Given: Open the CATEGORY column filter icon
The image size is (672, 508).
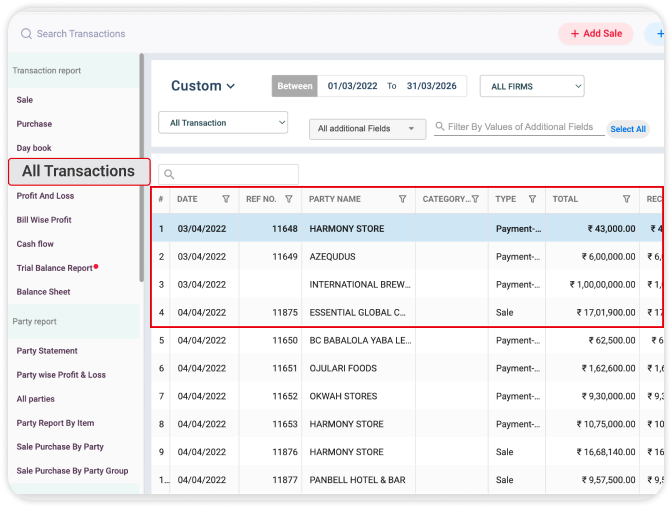Looking at the screenshot, I should 475,199.
